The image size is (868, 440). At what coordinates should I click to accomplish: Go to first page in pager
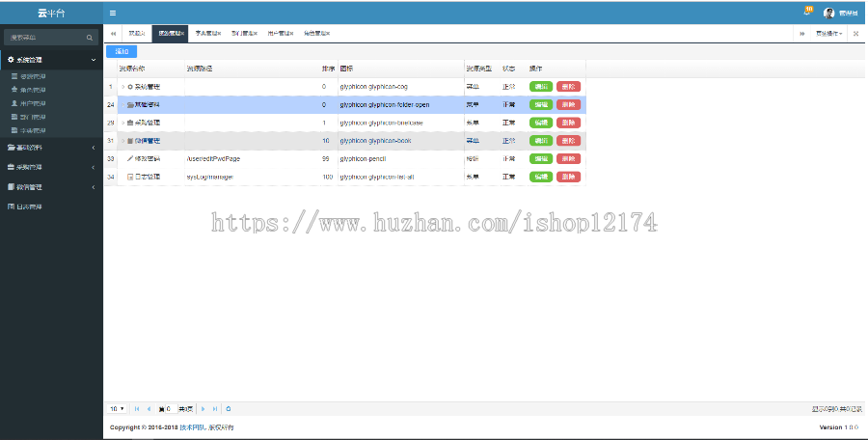pos(137,409)
